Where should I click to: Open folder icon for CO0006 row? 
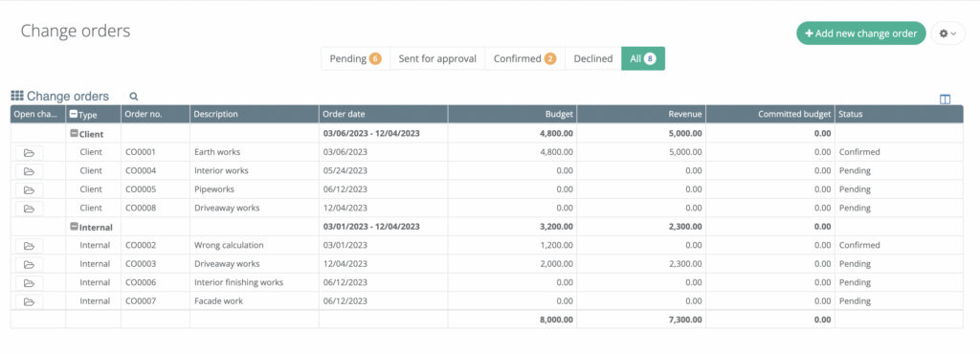(x=29, y=283)
